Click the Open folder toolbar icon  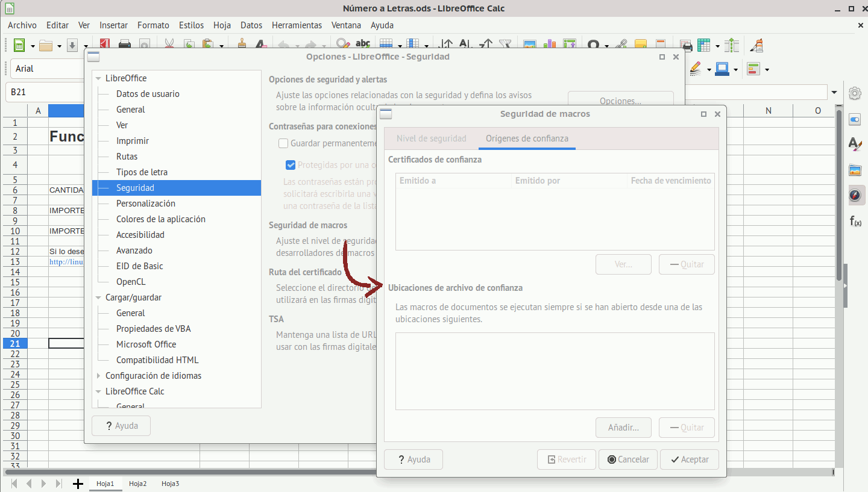tap(46, 46)
